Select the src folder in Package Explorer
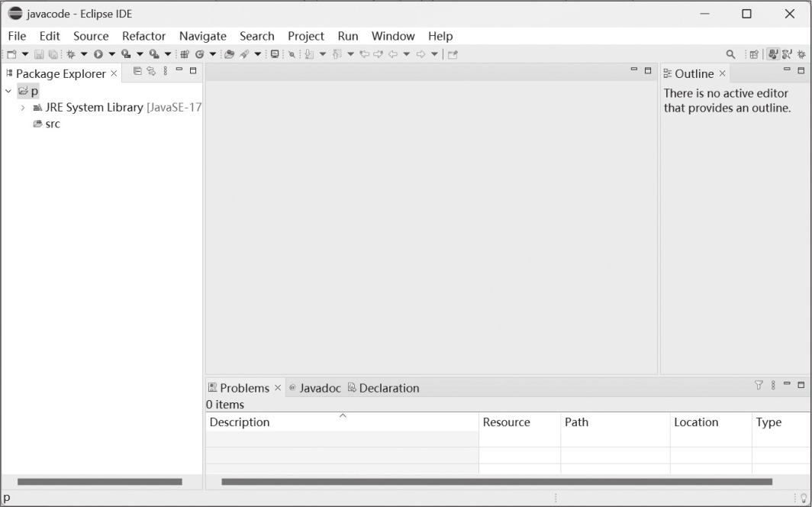Screen dimensions: 812x507 tap(47, 124)
